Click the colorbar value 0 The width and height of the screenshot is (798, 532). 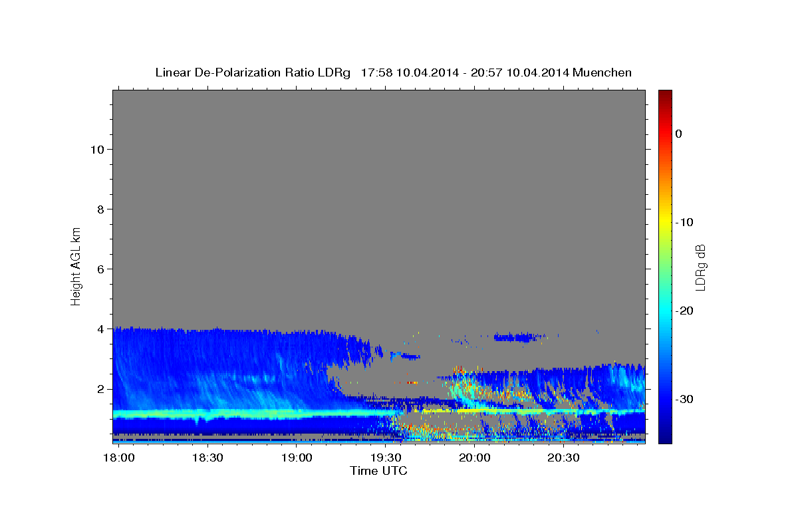point(679,134)
